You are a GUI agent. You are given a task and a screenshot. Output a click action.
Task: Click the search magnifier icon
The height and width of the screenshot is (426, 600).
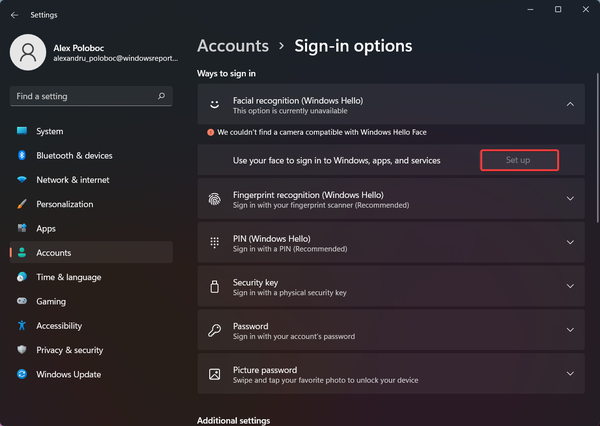coord(162,97)
